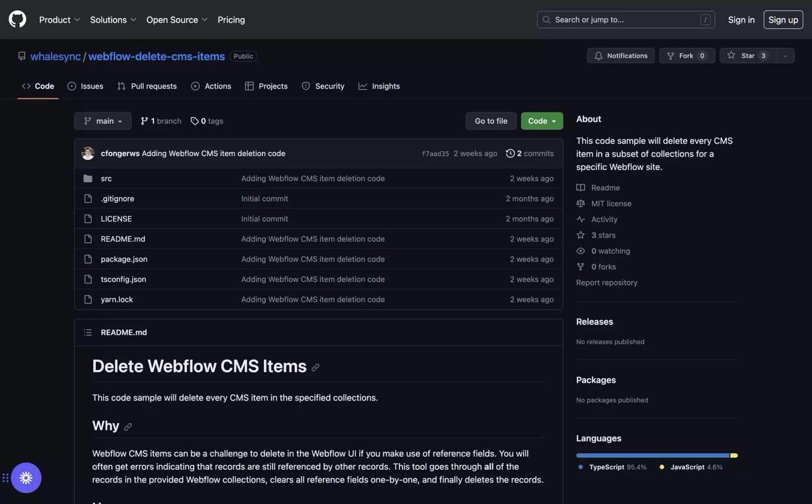Expand the Open Source menu

coord(177,20)
